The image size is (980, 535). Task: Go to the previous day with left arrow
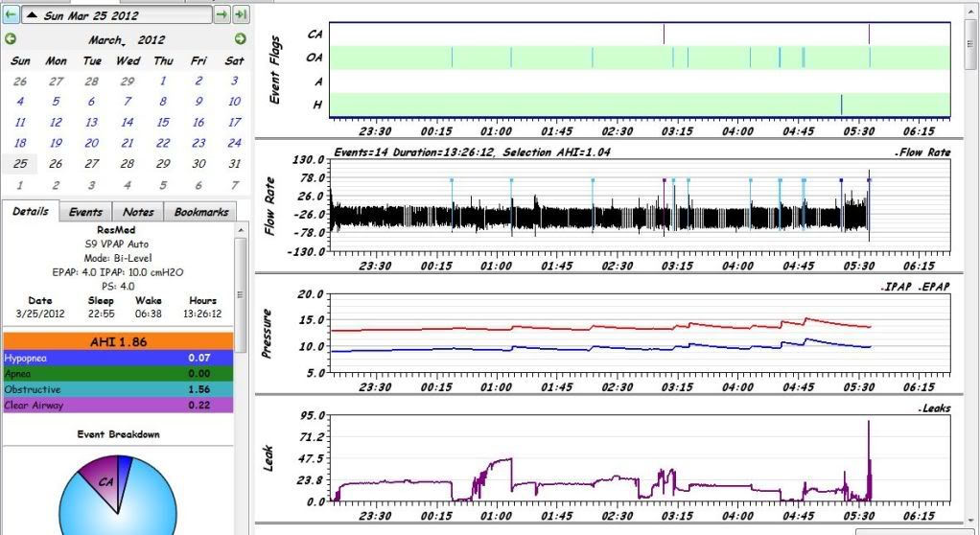(x=11, y=14)
